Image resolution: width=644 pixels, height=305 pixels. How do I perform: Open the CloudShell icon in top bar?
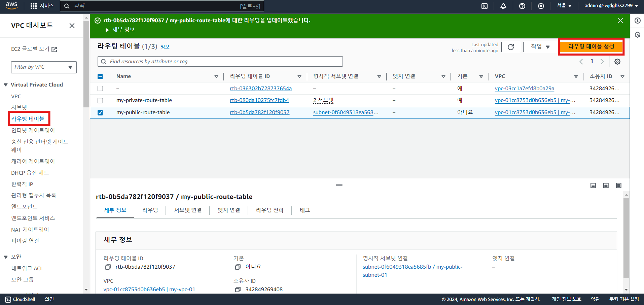tap(485, 6)
